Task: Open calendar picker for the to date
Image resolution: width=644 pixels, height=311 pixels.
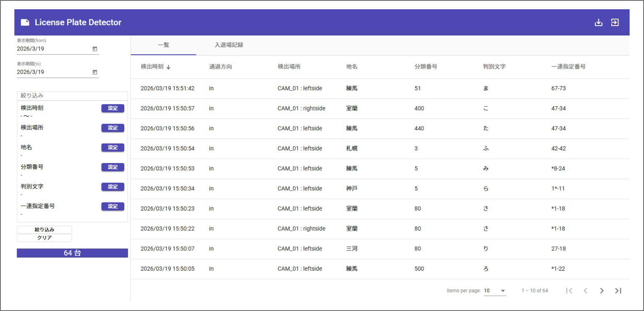Action: (95, 72)
